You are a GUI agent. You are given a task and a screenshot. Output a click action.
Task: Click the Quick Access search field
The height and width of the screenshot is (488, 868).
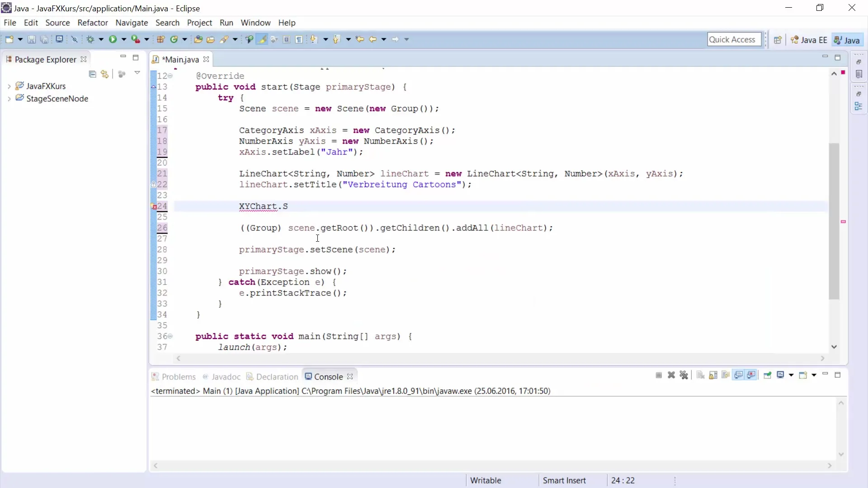pos(734,39)
